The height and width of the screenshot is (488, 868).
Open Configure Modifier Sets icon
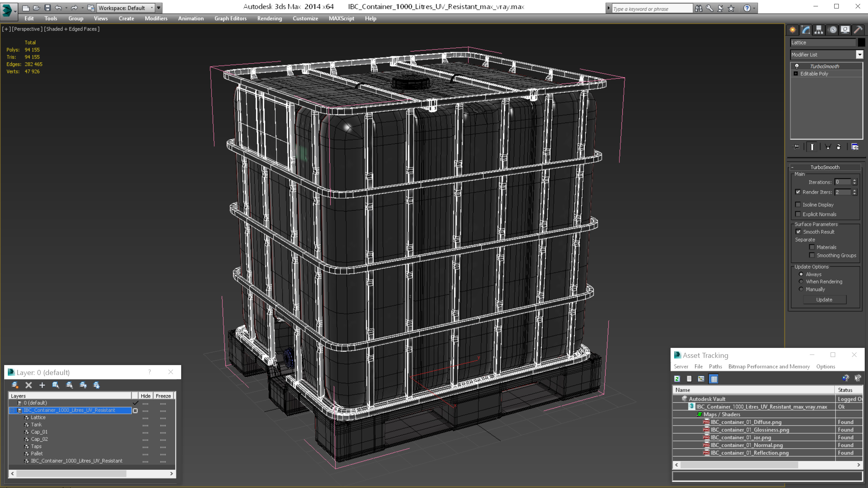(855, 147)
